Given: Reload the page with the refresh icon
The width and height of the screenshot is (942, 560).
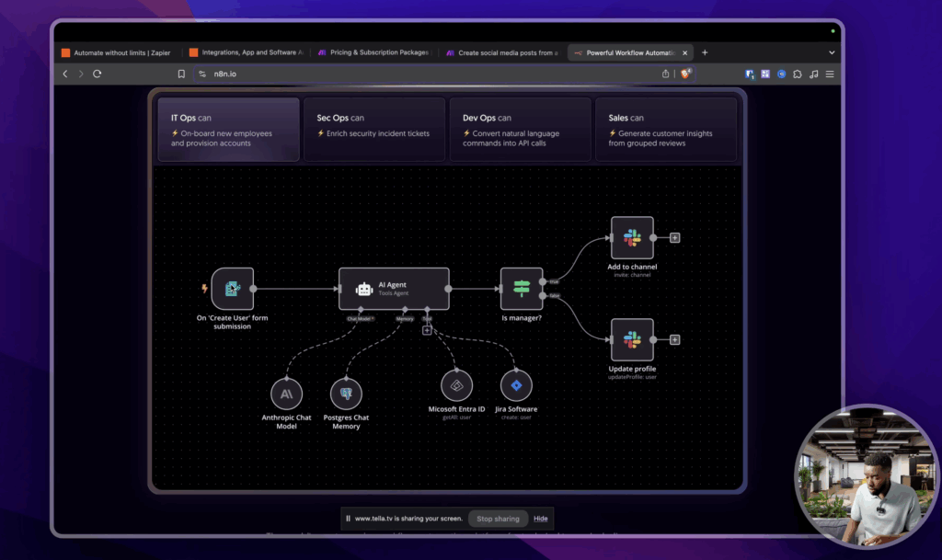Looking at the screenshot, I should point(98,74).
